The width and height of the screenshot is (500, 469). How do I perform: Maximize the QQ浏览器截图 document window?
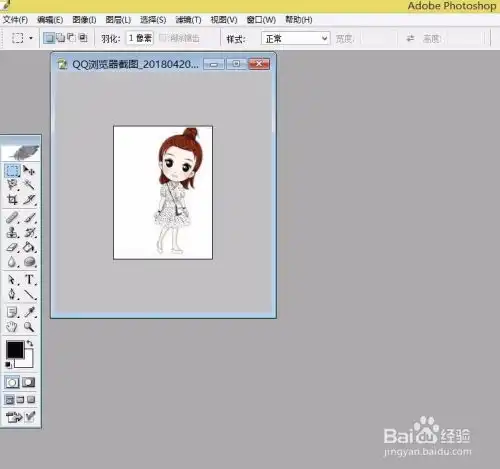pos(236,64)
